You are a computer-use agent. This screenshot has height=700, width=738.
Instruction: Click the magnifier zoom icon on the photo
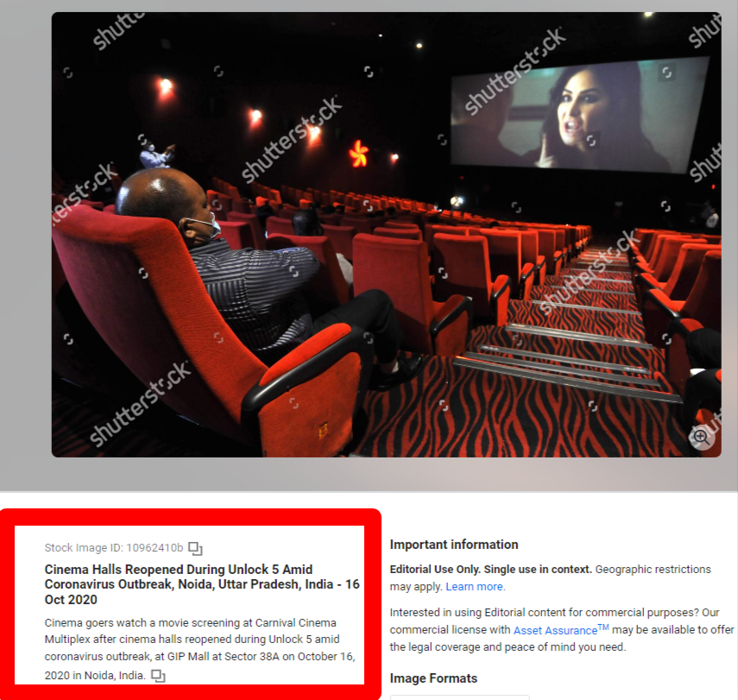tap(702, 438)
